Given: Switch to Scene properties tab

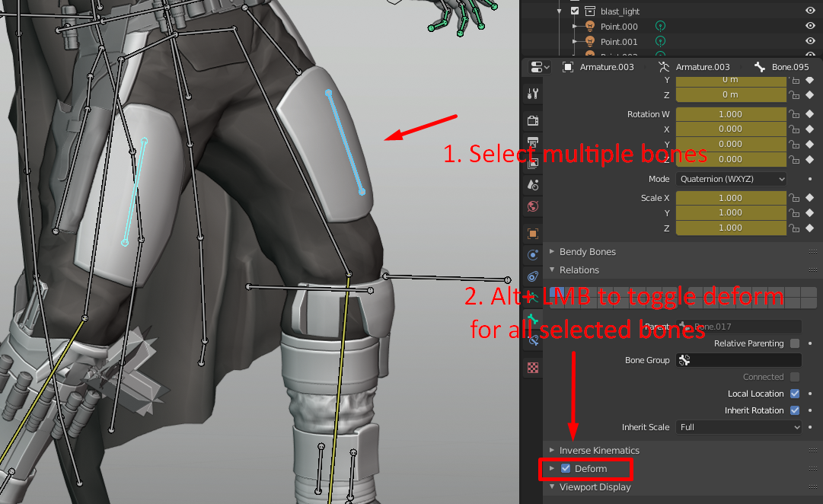Looking at the screenshot, I should (x=533, y=185).
